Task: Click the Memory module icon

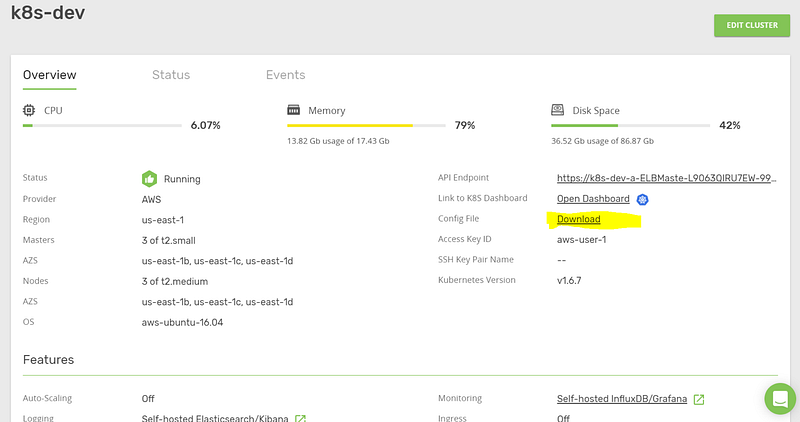Action: 294,109
